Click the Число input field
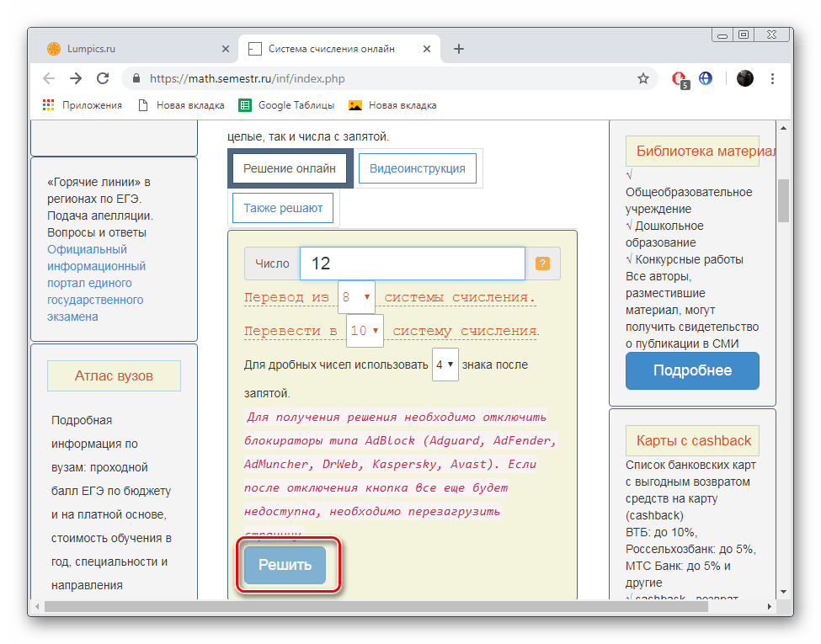The height and width of the screenshot is (644, 821). (413, 263)
